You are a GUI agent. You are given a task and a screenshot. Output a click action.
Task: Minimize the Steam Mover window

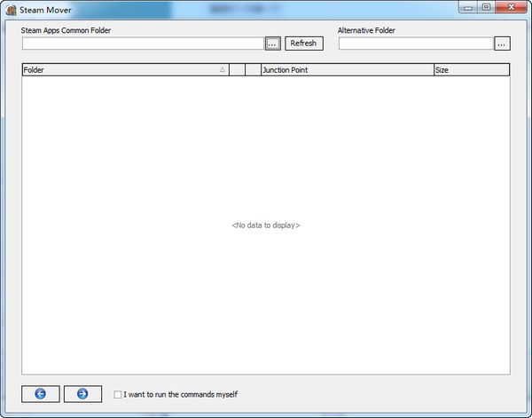468,7
